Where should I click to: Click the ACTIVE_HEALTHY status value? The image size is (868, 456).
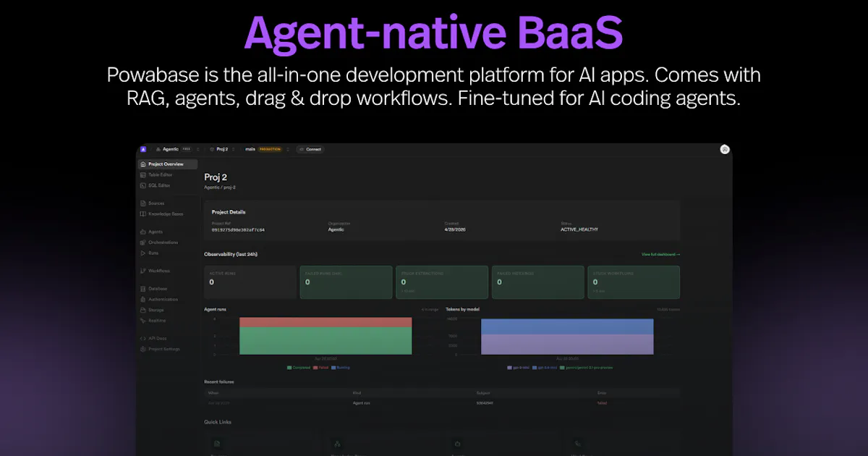click(x=579, y=229)
